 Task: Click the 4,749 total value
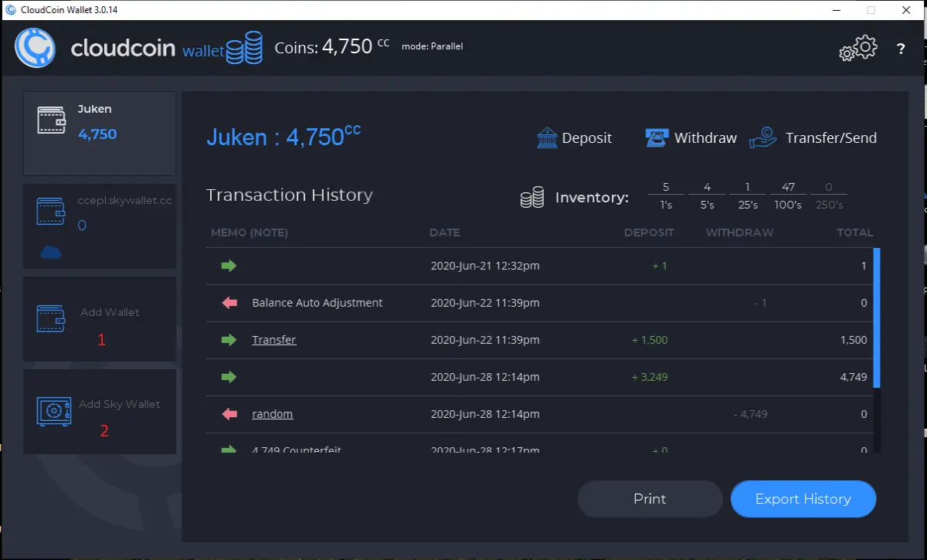853,377
